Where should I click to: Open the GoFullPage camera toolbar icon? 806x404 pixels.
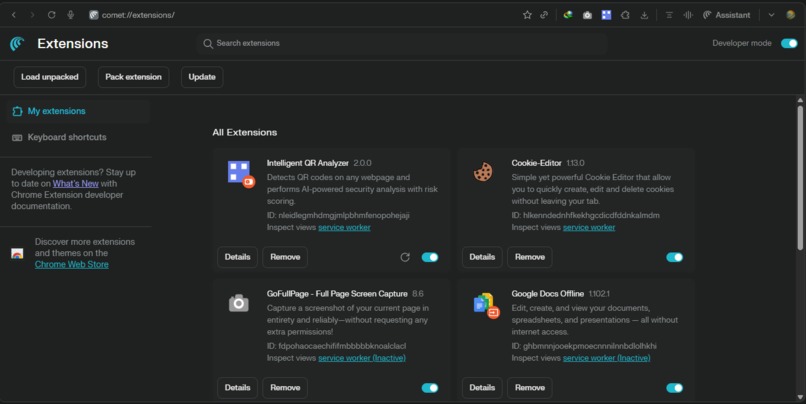pyautogui.click(x=587, y=15)
